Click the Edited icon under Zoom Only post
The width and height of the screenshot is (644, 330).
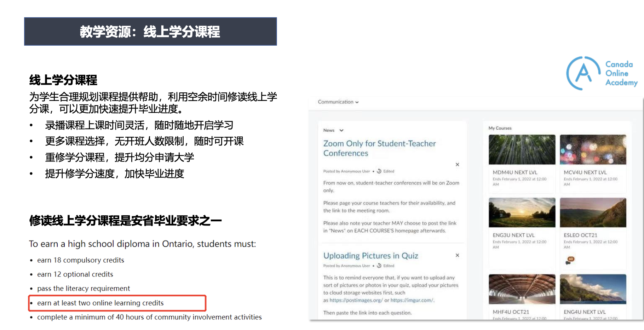(x=379, y=171)
